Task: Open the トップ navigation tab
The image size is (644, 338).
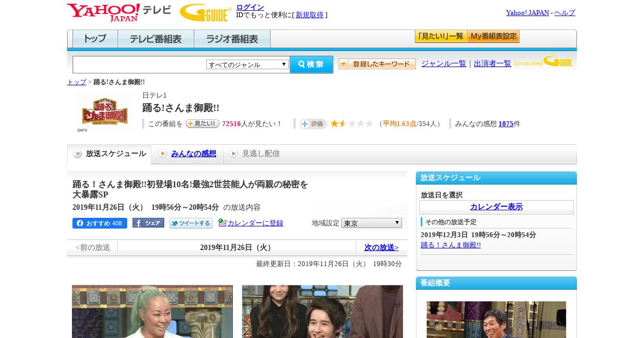Action: click(95, 39)
